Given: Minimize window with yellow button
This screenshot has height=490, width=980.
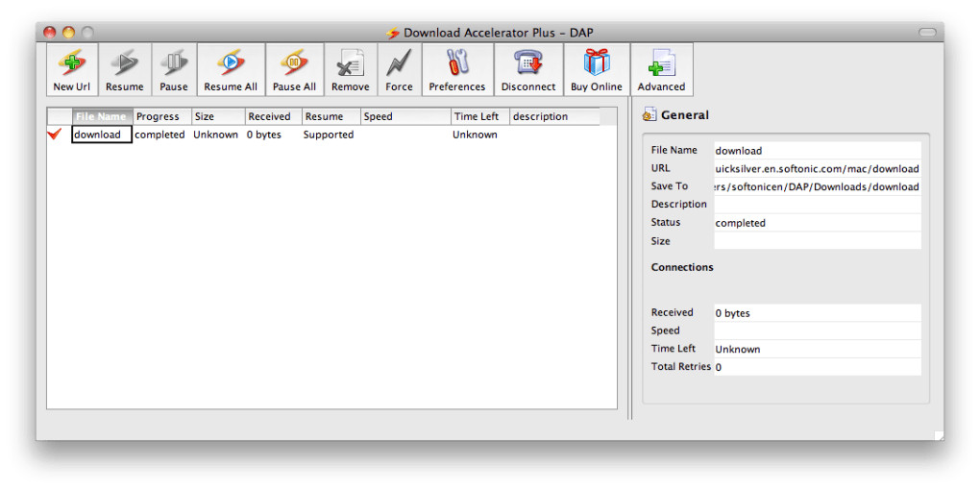Looking at the screenshot, I should click(x=69, y=32).
